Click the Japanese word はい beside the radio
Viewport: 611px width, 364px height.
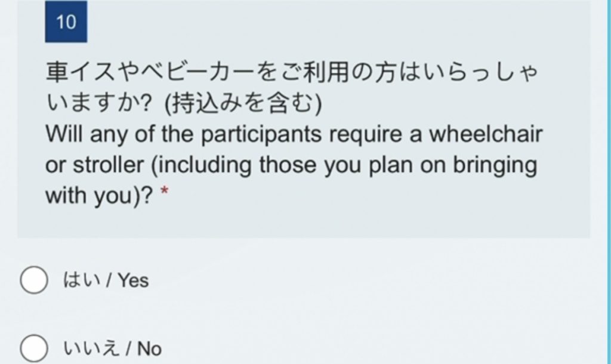pos(80,280)
